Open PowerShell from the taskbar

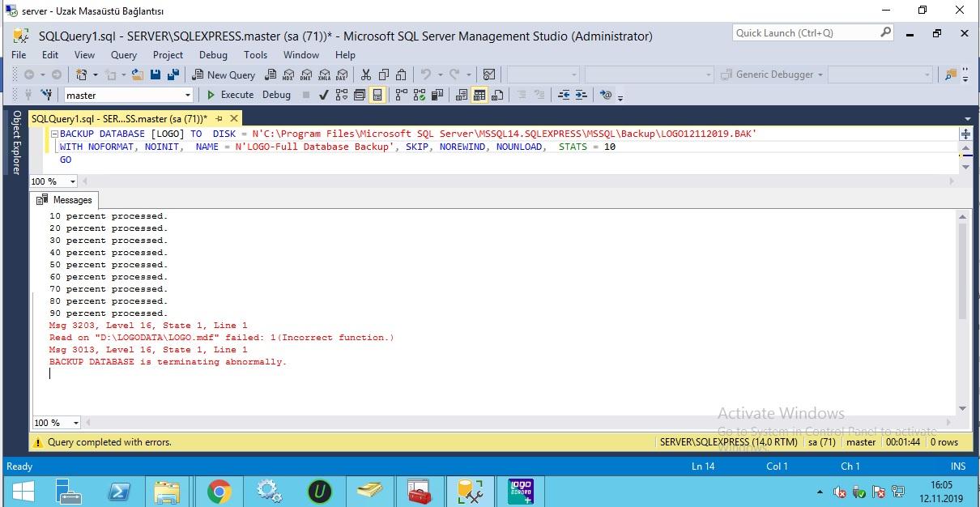(120, 491)
